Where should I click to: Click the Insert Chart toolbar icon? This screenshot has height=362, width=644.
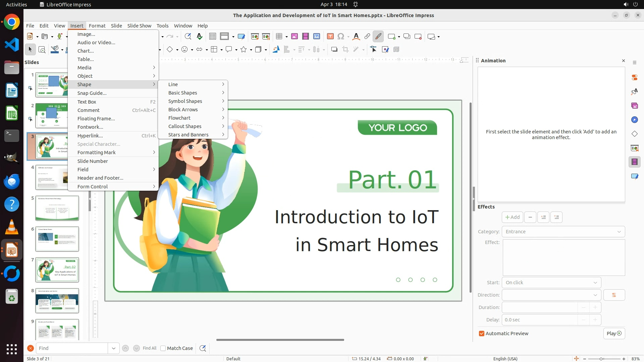point(316,37)
